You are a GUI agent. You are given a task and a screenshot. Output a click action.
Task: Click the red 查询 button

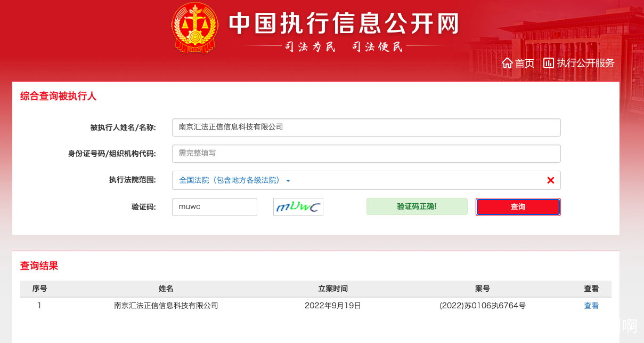[518, 207]
